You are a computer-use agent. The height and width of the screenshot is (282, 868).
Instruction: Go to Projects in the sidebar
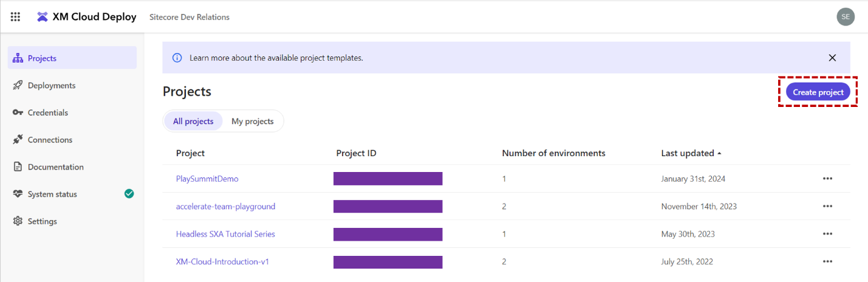click(x=42, y=58)
